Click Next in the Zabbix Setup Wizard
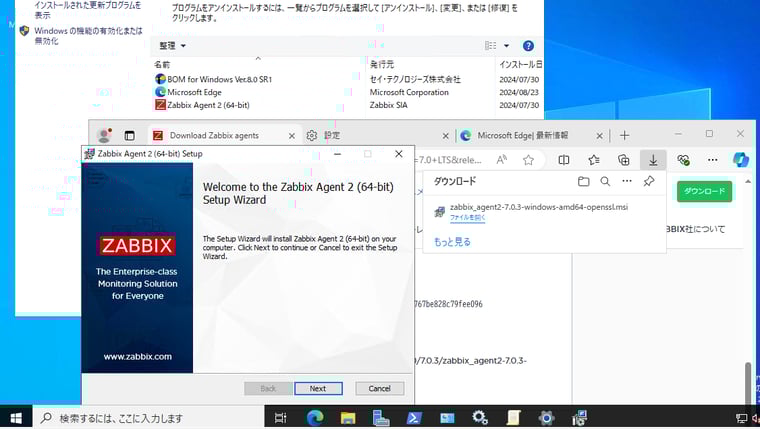The width and height of the screenshot is (760, 429). click(x=318, y=388)
